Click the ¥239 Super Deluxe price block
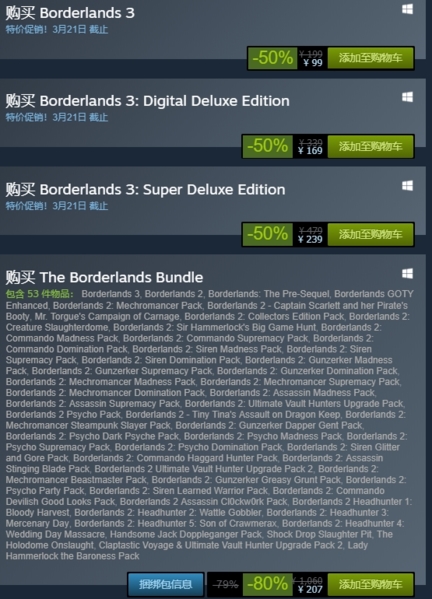This screenshot has height=599, width=432. pyautogui.click(x=310, y=234)
